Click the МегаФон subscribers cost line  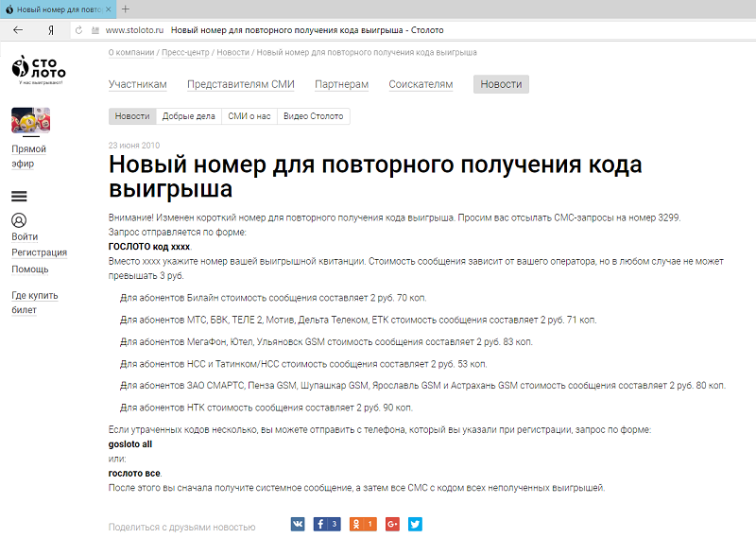(326, 341)
